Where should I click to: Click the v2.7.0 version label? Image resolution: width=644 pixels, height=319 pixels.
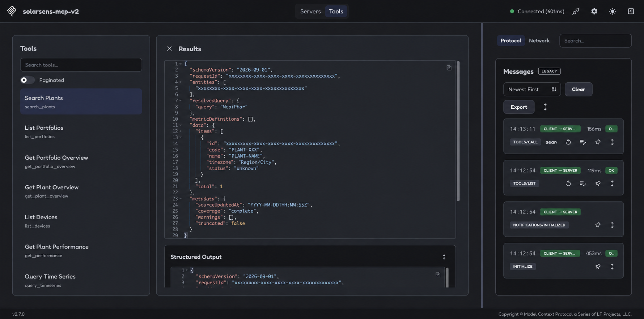18,314
